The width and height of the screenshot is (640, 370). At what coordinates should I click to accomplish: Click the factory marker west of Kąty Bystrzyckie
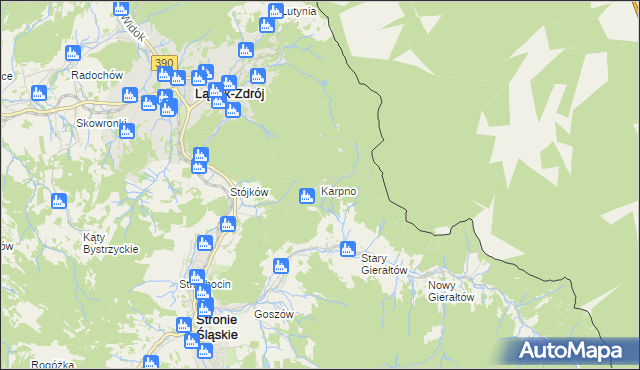pyautogui.click(x=59, y=201)
